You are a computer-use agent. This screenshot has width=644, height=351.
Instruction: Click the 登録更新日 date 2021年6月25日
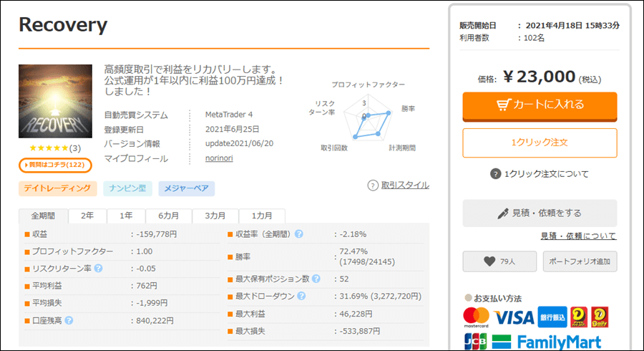pos(232,129)
